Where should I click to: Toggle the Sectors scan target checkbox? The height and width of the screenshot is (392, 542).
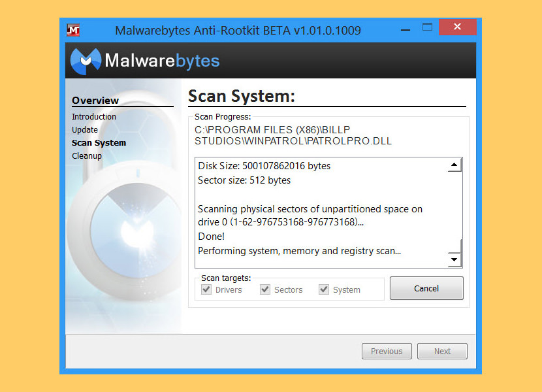(265, 289)
